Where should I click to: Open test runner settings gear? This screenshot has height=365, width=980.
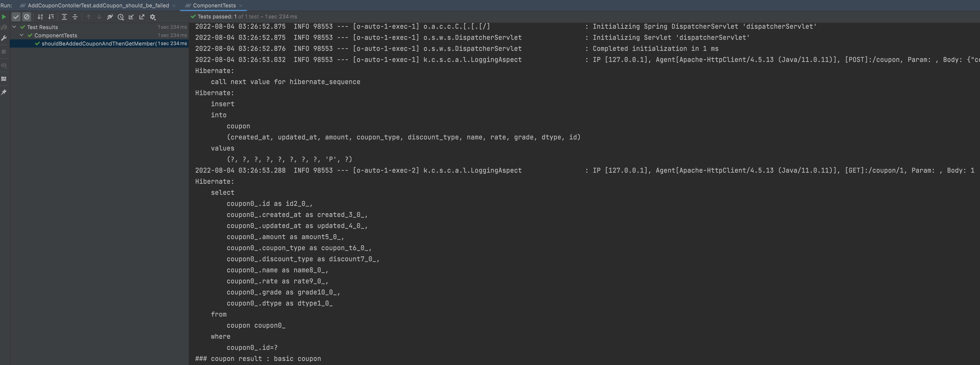pos(153,17)
